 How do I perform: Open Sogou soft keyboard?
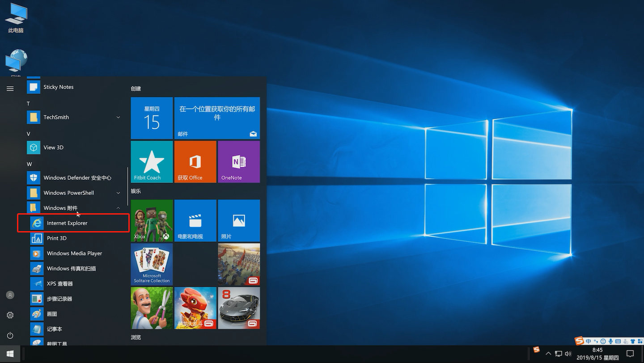pyautogui.click(x=618, y=341)
